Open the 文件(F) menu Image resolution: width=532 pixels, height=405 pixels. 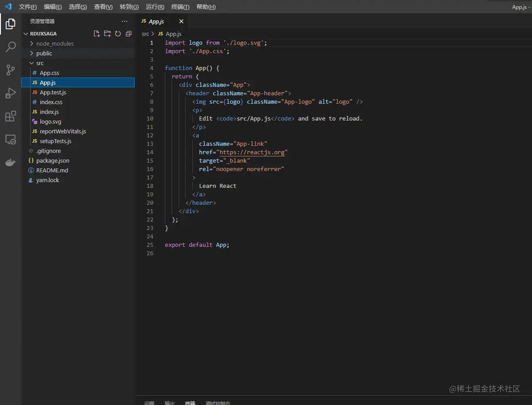click(x=28, y=7)
